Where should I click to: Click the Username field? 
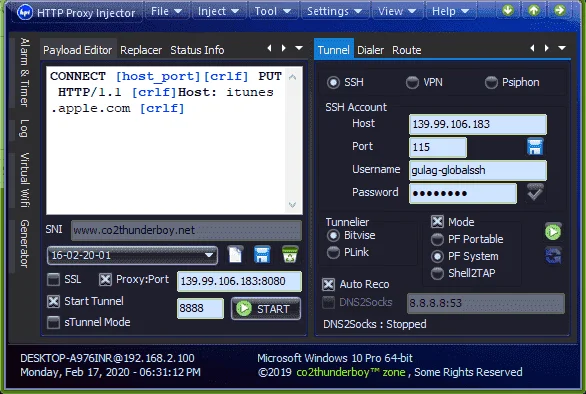pos(478,170)
